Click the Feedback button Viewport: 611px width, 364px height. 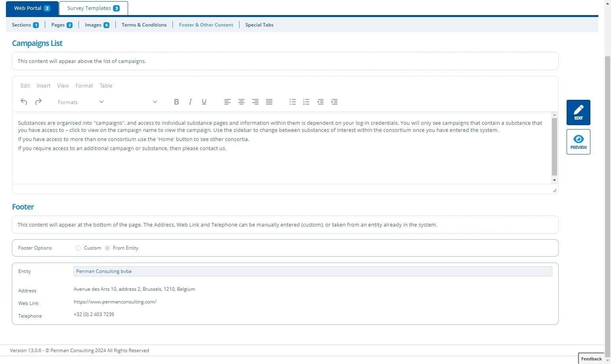[x=591, y=358]
